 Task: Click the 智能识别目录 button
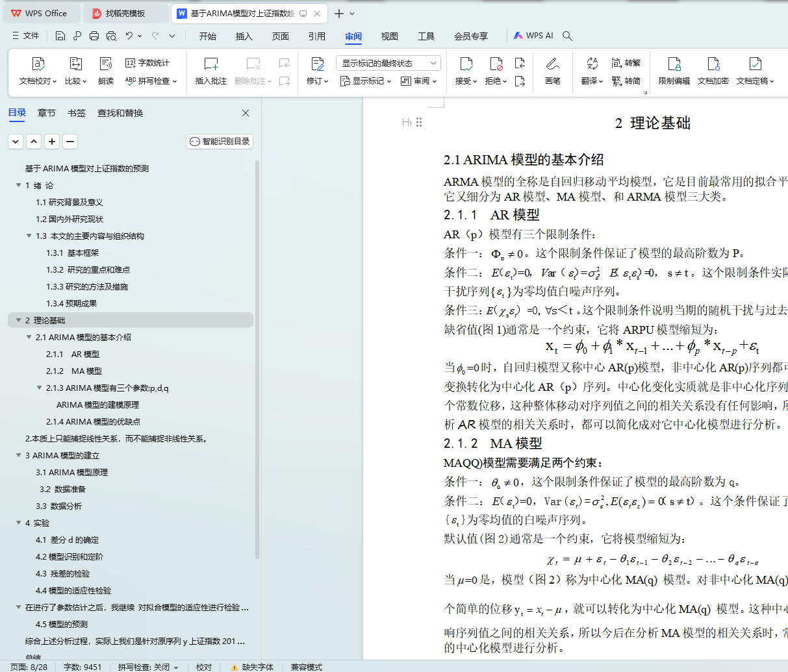[x=220, y=142]
